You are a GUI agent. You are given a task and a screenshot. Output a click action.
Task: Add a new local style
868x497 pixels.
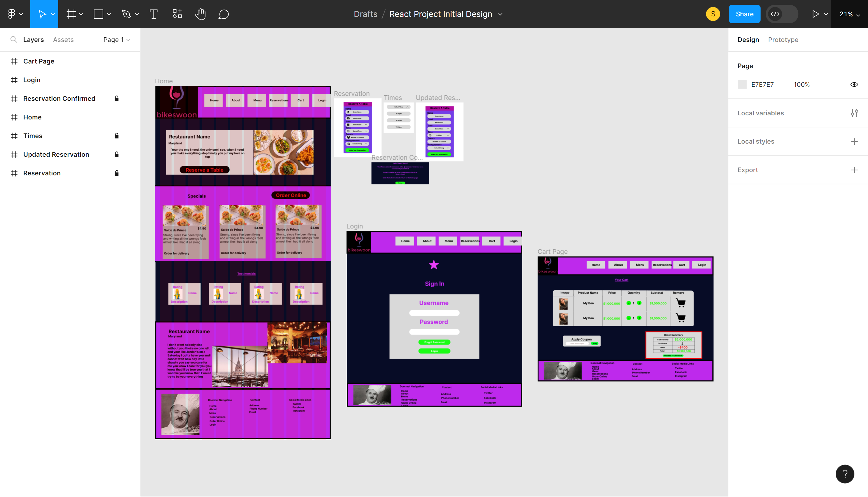pos(854,141)
